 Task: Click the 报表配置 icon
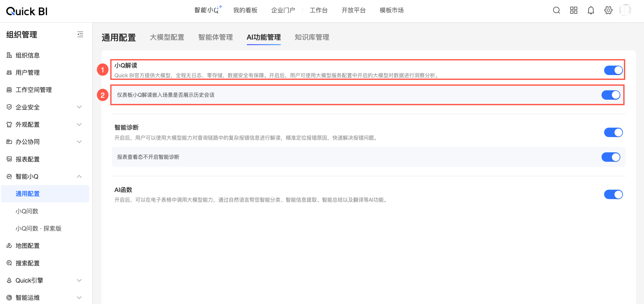pos(9,159)
